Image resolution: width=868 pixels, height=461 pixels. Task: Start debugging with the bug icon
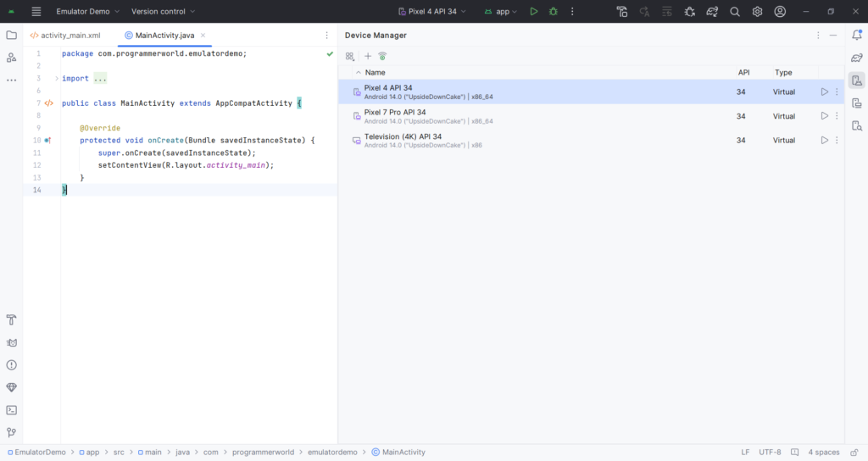point(553,11)
